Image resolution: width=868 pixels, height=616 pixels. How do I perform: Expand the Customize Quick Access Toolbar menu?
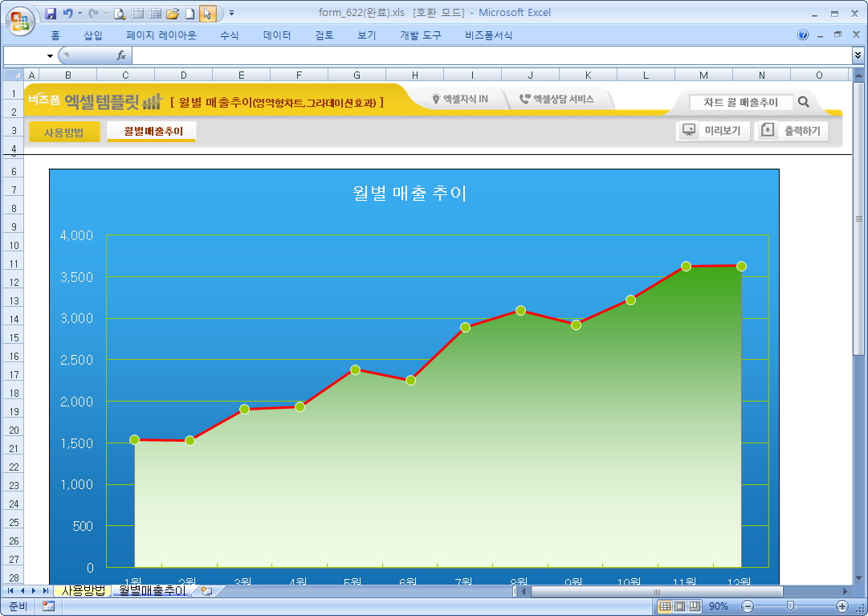coord(232,14)
